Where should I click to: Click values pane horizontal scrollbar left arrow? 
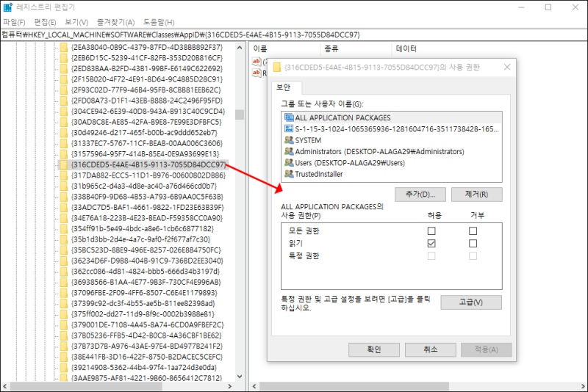click(x=254, y=386)
